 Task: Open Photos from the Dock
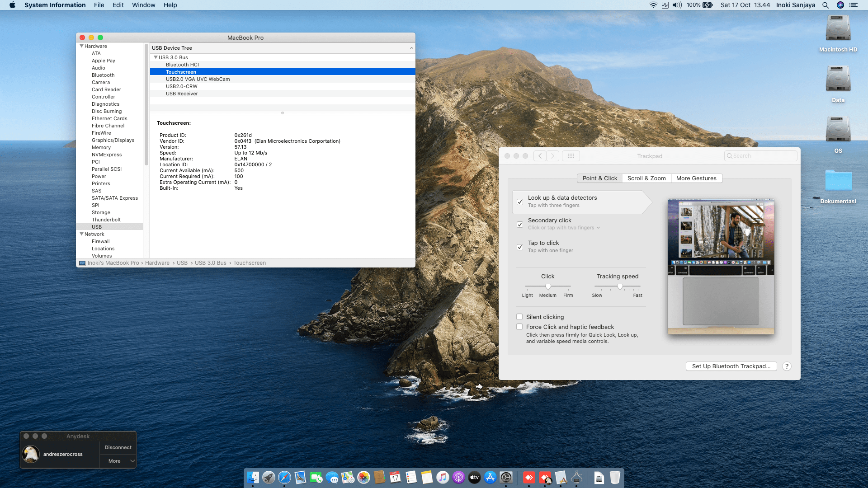coord(363,477)
